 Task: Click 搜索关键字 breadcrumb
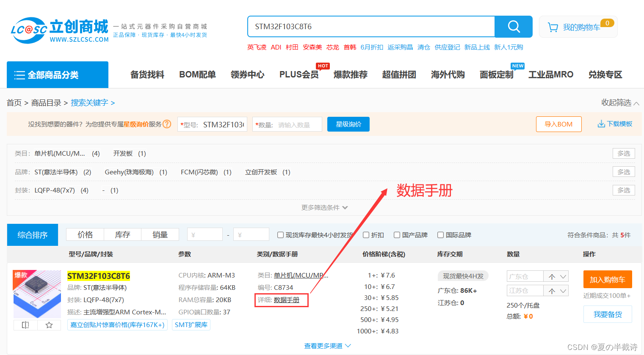pyautogui.click(x=89, y=102)
